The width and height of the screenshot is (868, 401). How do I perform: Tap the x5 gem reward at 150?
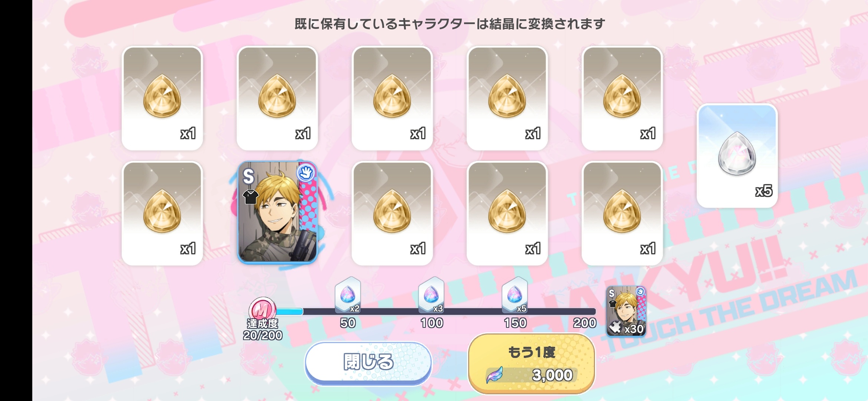pyautogui.click(x=514, y=295)
